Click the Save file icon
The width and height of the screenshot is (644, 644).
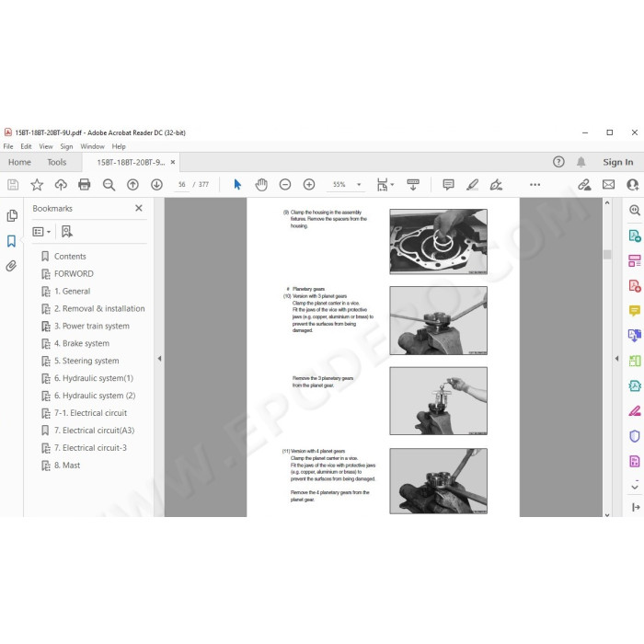coord(13,185)
